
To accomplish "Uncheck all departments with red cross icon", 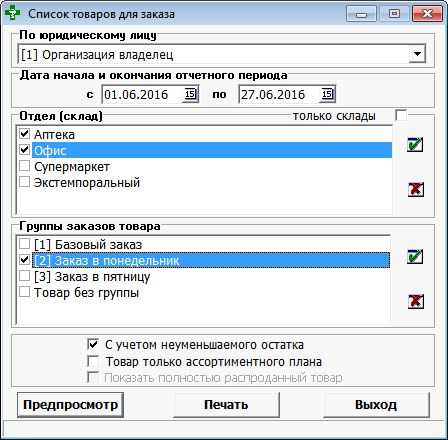I will [x=416, y=189].
